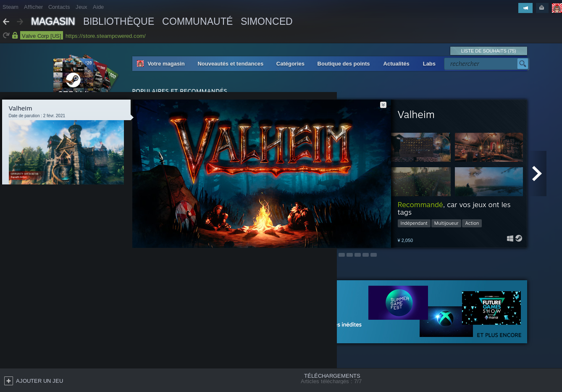Click the SteamOS platform icon on Valheim
The width and height of the screenshot is (562, 392).
coord(519,238)
